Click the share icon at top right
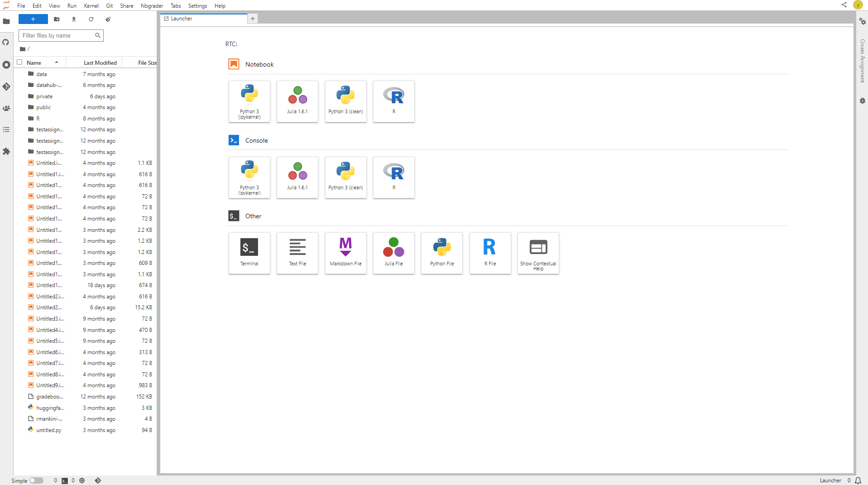Image resolution: width=868 pixels, height=485 pixels. pyautogui.click(x=844, y=5)
